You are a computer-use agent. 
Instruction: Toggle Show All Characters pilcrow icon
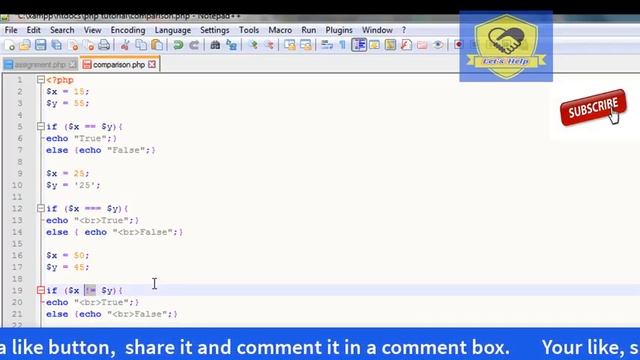pos(342,45)
